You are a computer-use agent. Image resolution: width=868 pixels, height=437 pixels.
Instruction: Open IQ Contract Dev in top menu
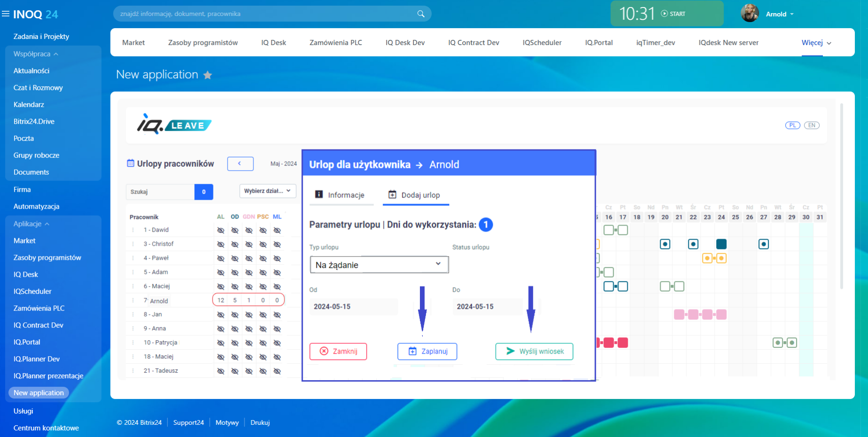(x=473, y=43)
